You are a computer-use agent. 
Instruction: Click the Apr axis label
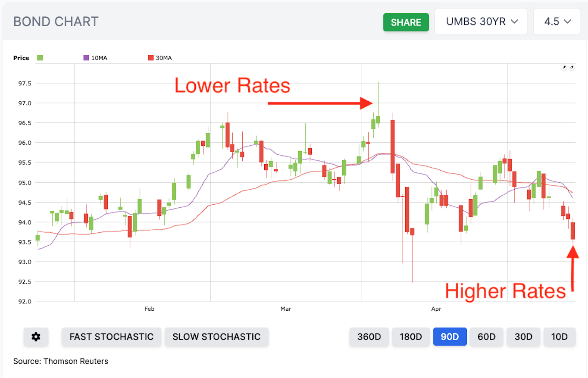click(436, 309)
